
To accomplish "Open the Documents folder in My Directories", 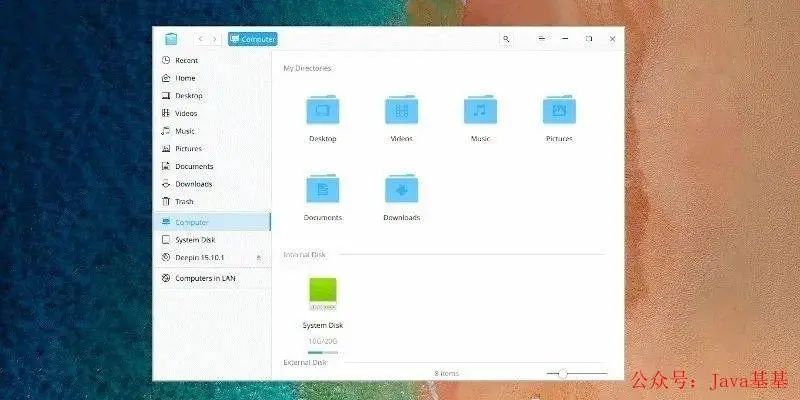I will point(322,197).
